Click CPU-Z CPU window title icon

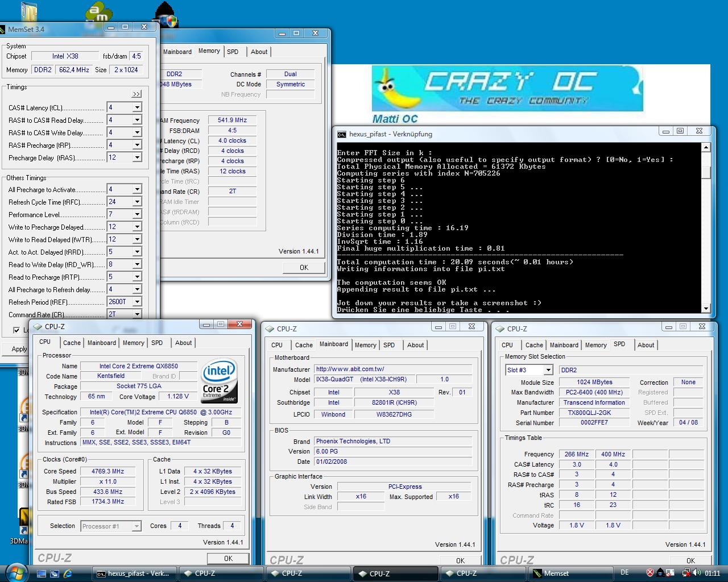(38, 326)
